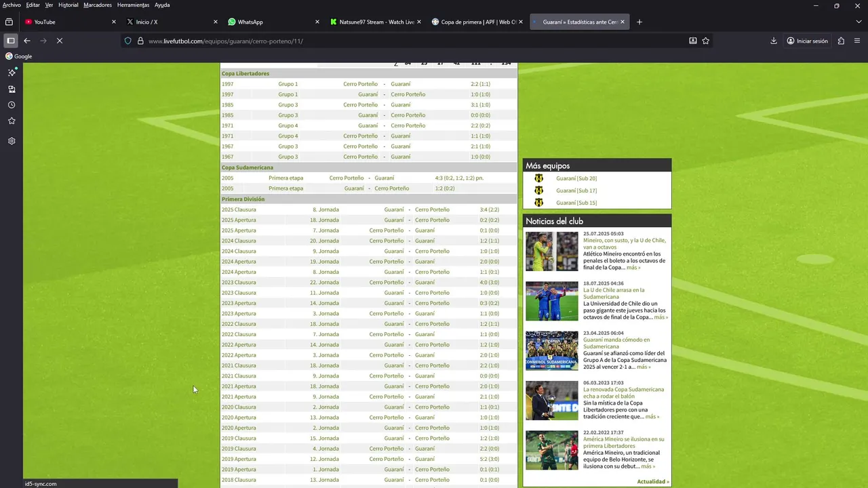Click Guaraní Sub 17 team crest
Viewport: 868px width, 488px height.
[x=538, y=190]
